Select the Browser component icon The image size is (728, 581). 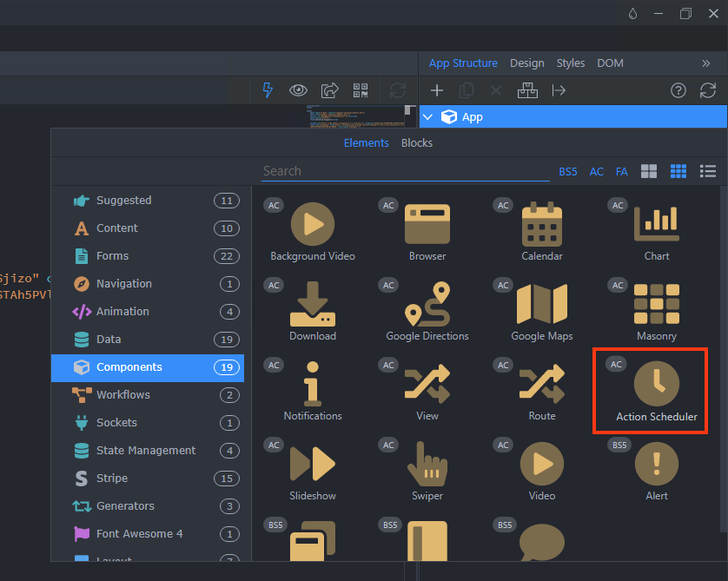pos(427,224)
